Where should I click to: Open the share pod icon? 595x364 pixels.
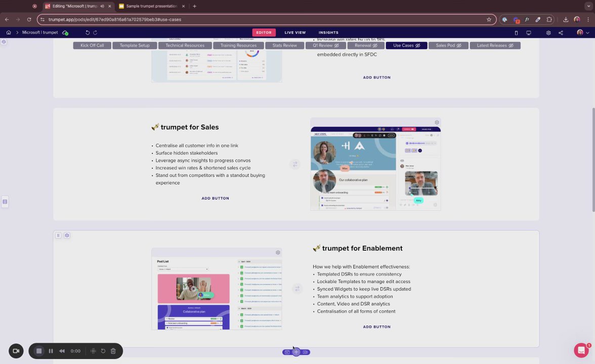pos(561,33)
